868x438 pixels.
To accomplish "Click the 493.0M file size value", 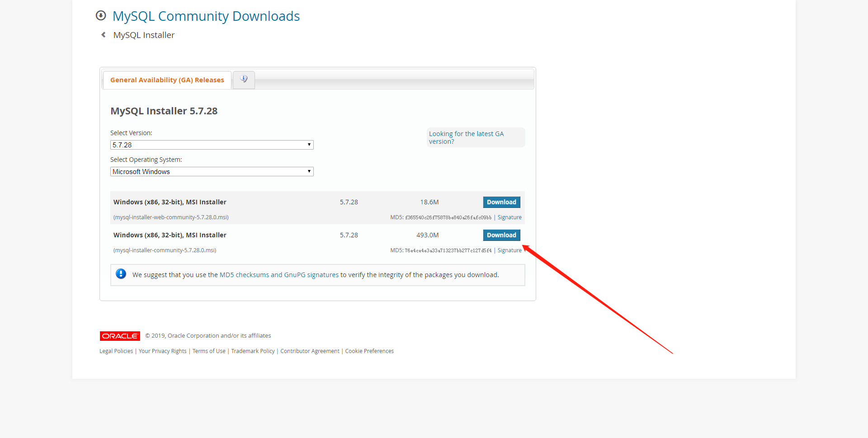I will 428,235.
